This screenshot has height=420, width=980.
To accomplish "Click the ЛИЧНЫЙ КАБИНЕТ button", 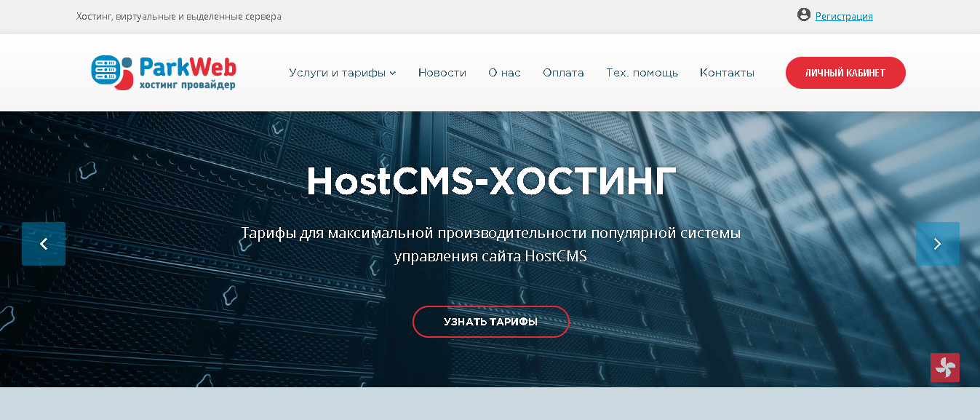I will [x=845, y=73].
